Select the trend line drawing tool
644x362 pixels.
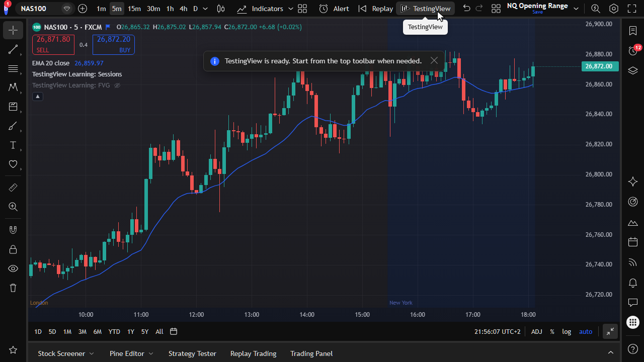coord(13,49)
